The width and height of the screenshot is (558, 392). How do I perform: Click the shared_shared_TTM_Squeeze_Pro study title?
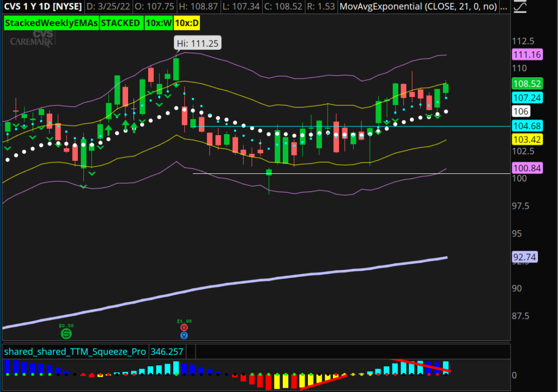point(75,352)
